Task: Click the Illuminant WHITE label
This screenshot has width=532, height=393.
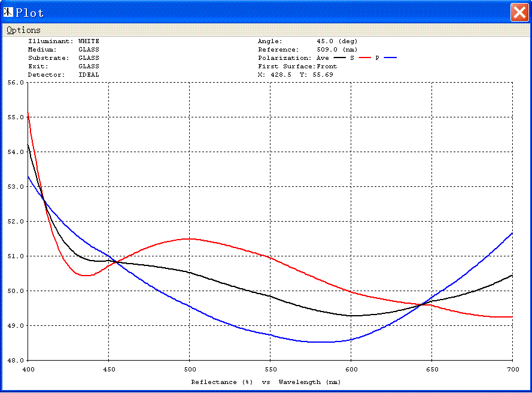Action: click(x=63, y=41)
